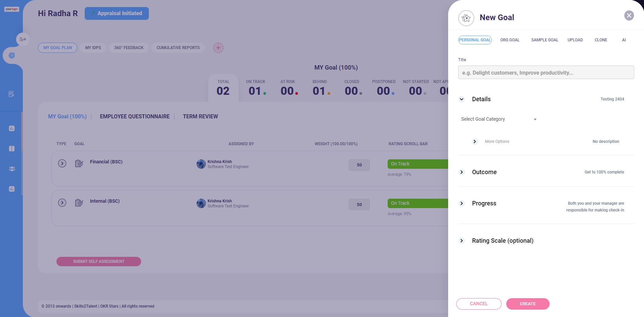The width and height of the screenshot is (644, 317).
Task: Open the 360° Feedback tab
Action: point(129,48)
